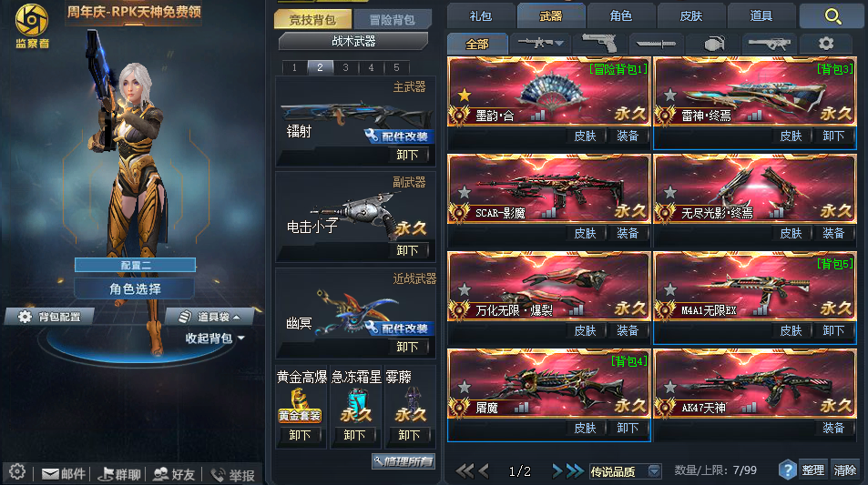
Task: Go to next page arrow
Action: coord(557,471)
